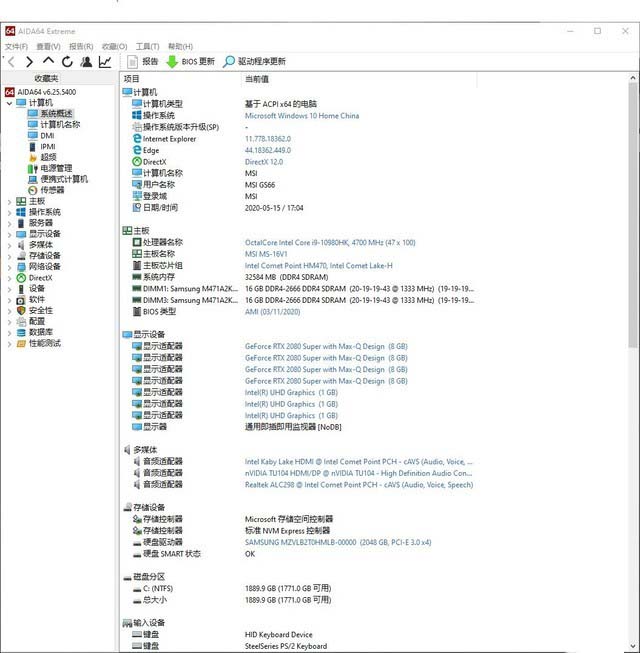Open the graph chart icon in toolbar
The height and width of the screenshot is (653, 640).
tap(105, 62)
